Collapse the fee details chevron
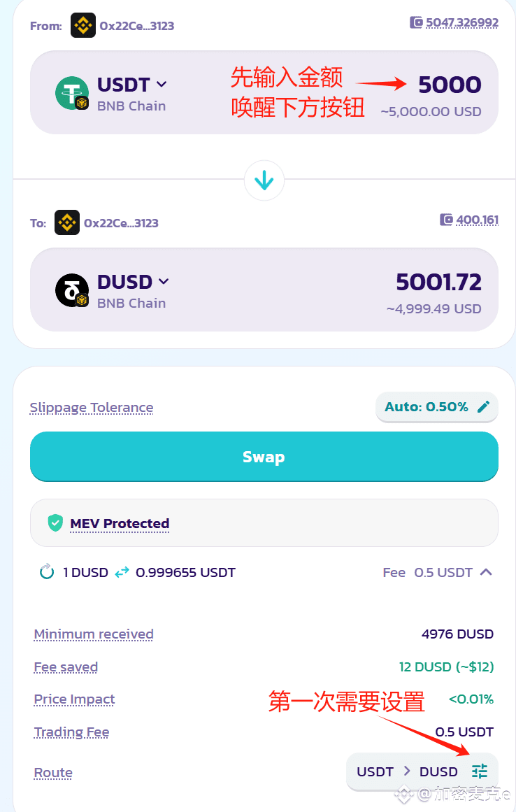The image size is (516, 812). [x=487, y=572]
